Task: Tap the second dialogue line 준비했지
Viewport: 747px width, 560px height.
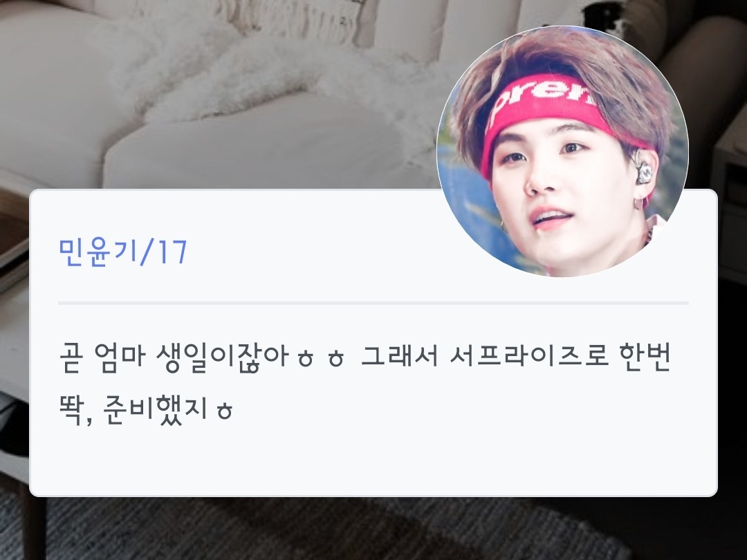Action: click(x=146, y=409)
